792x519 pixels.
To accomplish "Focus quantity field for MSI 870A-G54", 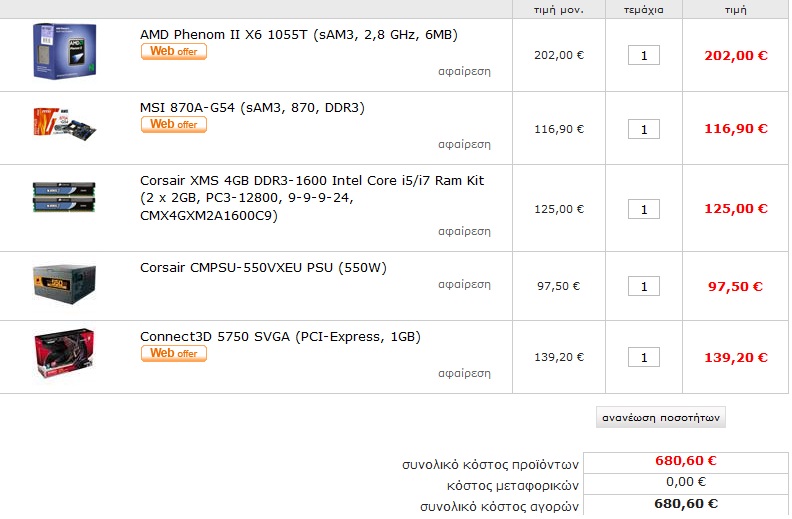I will click(644, 129).
